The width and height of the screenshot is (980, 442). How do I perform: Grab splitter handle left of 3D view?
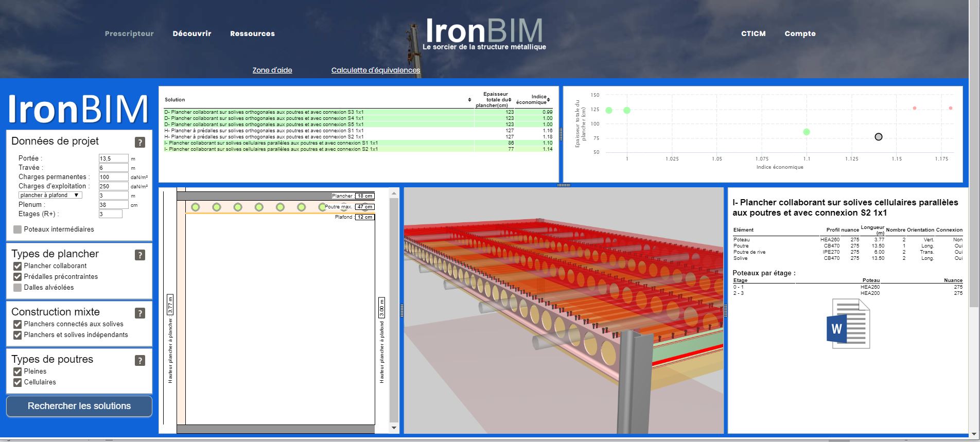pos(402,310)
